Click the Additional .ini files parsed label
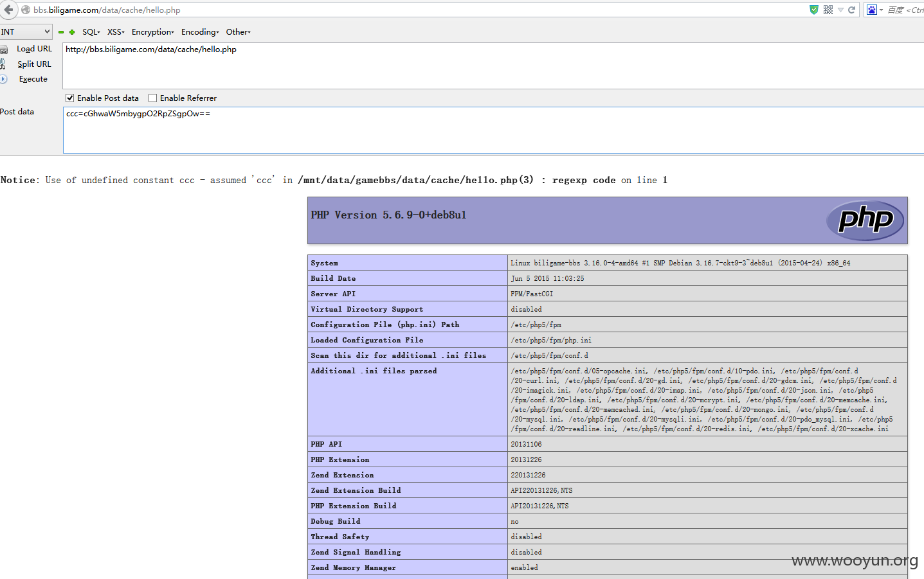Viewport: 924px width, 579px height. coord(374,371)
